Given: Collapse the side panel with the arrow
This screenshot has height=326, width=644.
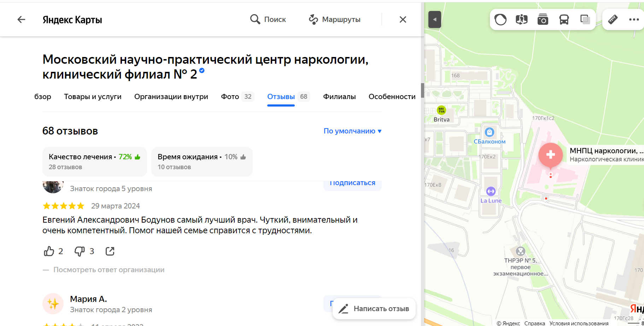Looking at the screenshot, I should (435, 19).
